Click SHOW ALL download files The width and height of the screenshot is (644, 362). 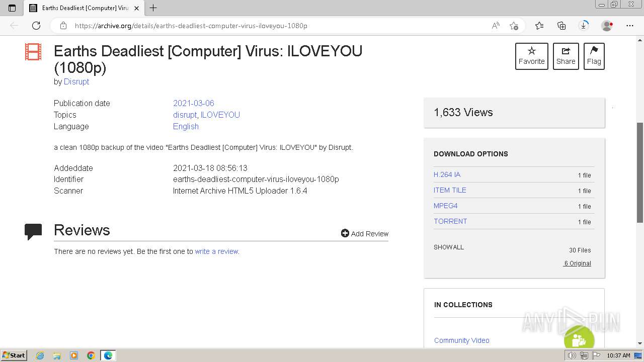click(x=449, y=247)
